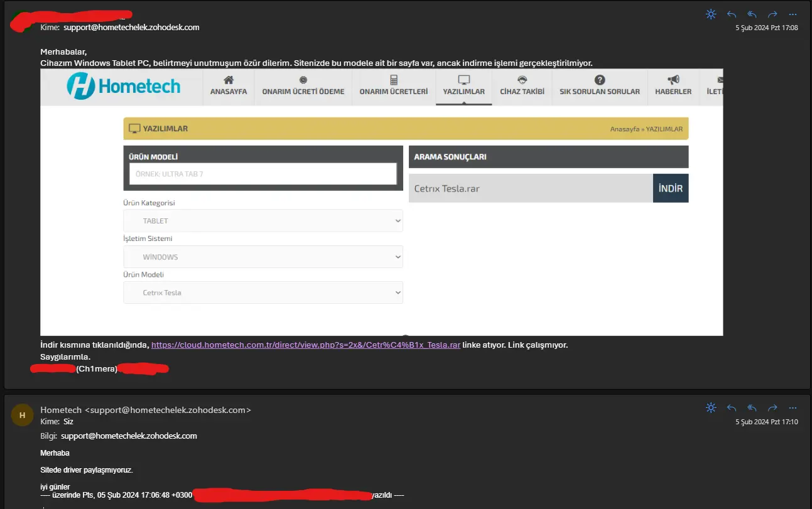Expand the Ürün Kategorisi TABLET dropdown
Screen dimensions: 812x509
point(263,221)
